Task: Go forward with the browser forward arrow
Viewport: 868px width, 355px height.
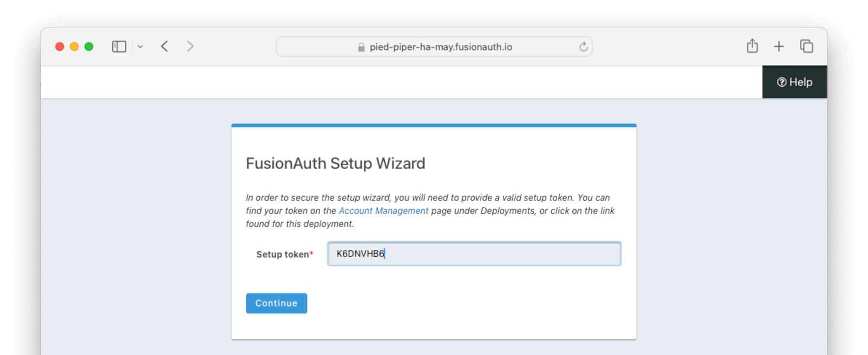Action: tap(190, 47)
